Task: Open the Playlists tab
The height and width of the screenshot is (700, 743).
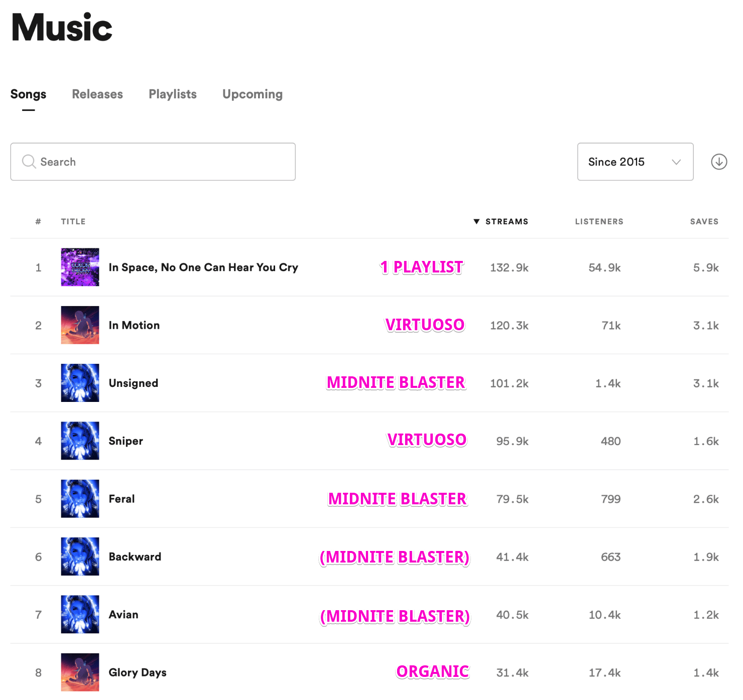Action: [x=172, y=94]
